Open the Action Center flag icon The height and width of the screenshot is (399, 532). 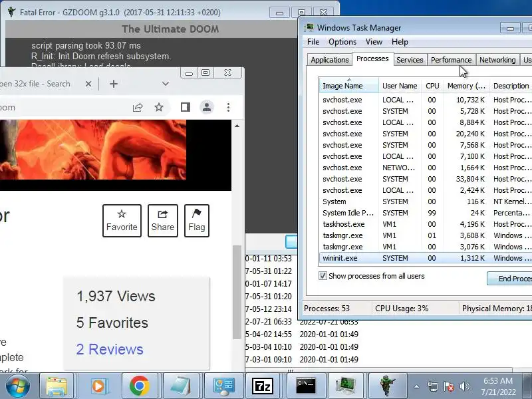pos(448,386)
